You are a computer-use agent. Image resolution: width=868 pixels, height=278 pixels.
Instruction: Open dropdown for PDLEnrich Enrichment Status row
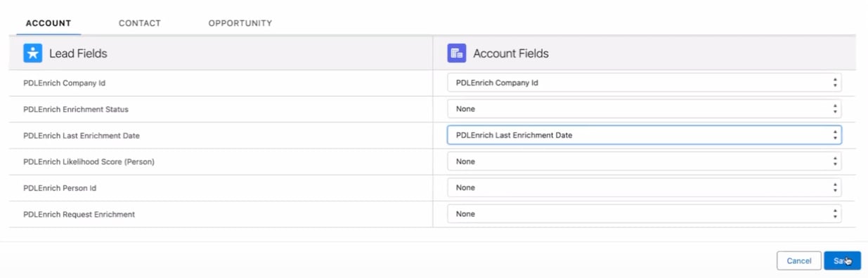pos(644,109)
